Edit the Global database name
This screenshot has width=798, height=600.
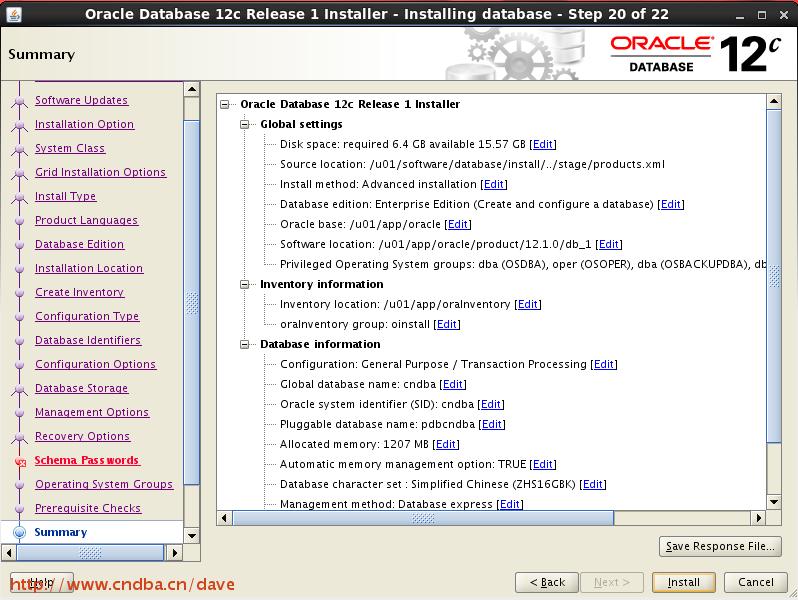coord(453,384)
